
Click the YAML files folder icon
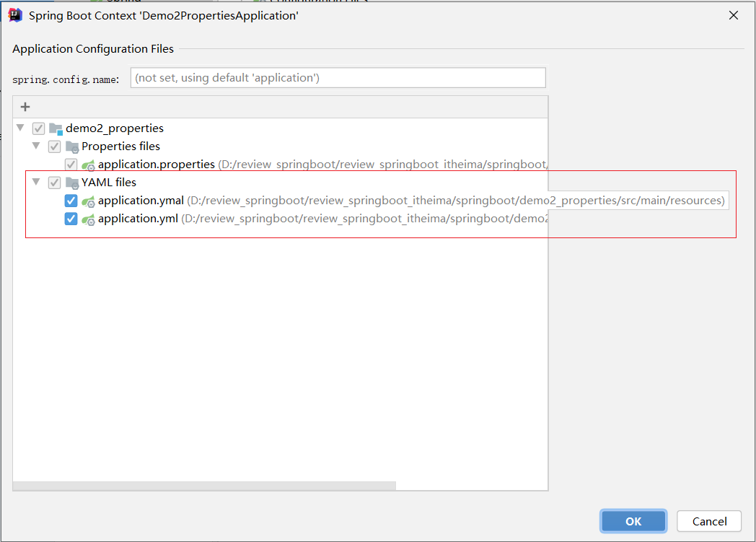(72, 183)
